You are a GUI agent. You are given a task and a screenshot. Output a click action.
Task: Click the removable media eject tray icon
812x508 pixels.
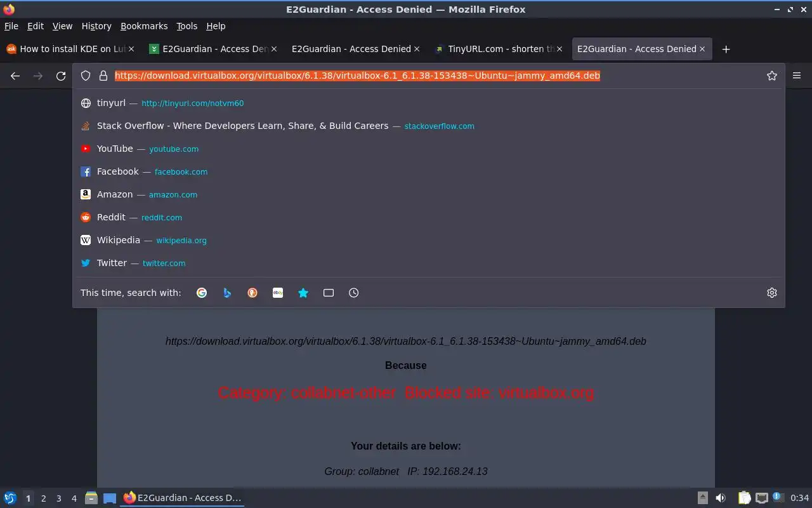(x=703, y=498)
